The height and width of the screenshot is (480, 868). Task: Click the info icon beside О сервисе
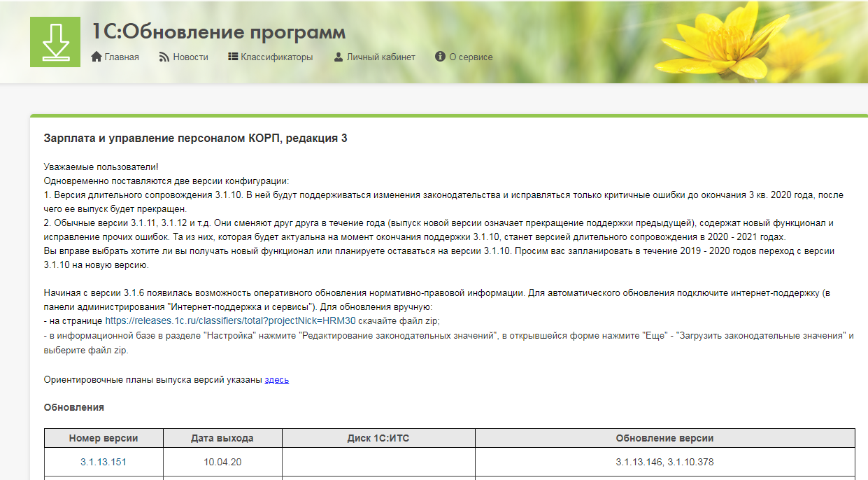[x=440, y=57]
